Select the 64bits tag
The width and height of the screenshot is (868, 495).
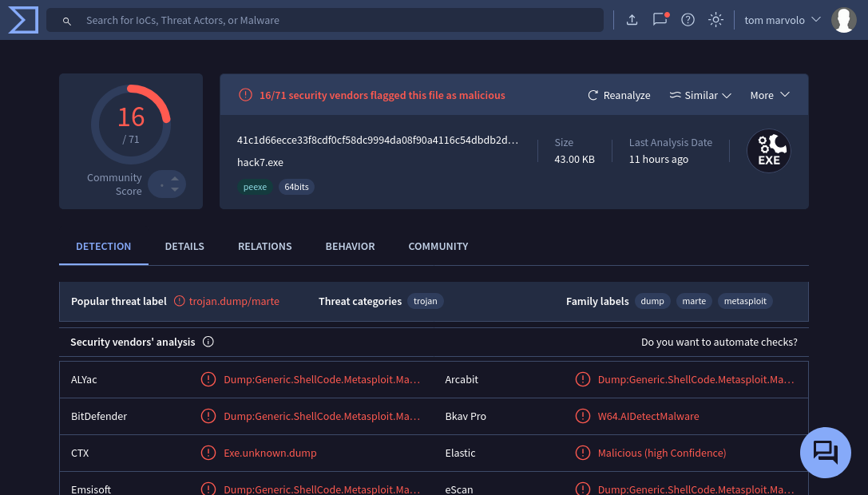296,187
